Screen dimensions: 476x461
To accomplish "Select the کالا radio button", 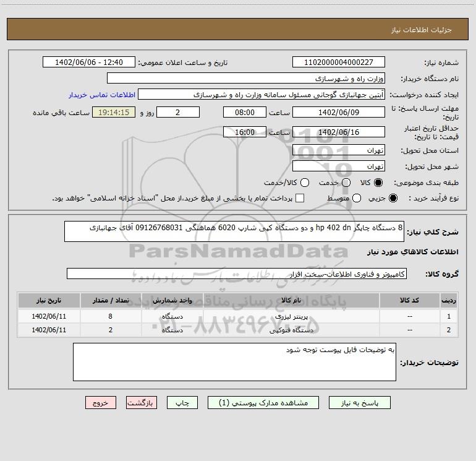I will tap(378, 183).
